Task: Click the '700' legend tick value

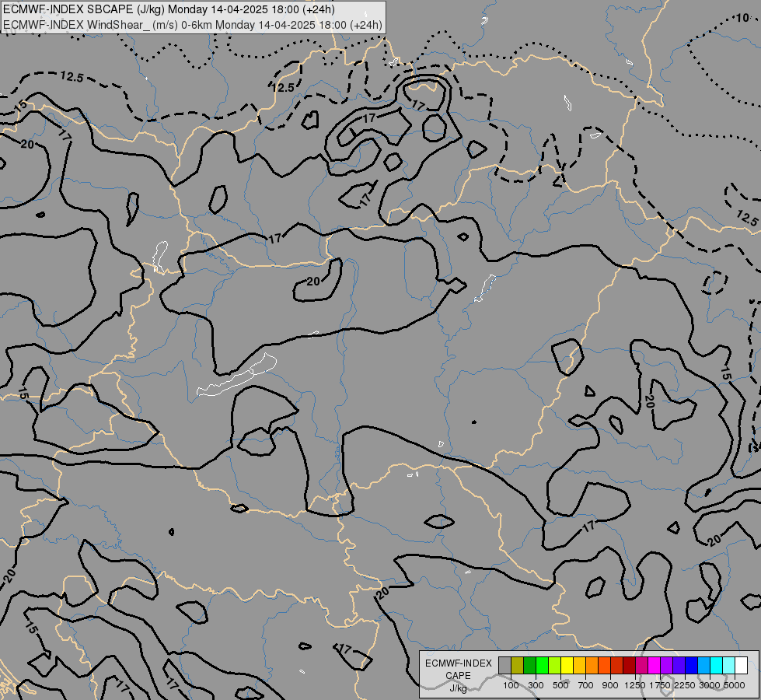Action: (x=586, y=685)
